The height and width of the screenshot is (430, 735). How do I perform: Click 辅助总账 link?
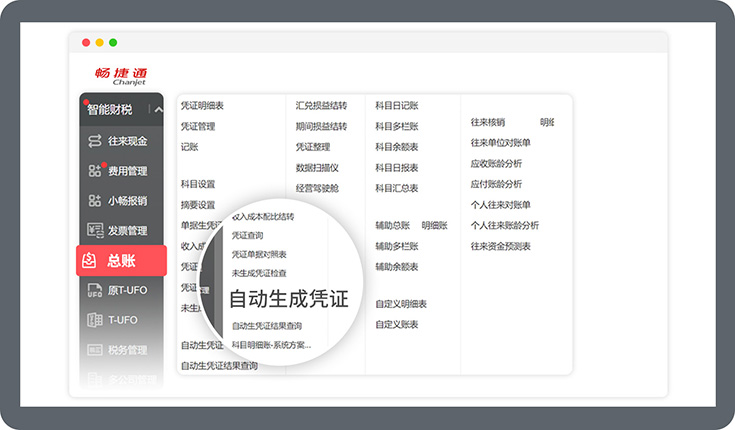[393, 226]
